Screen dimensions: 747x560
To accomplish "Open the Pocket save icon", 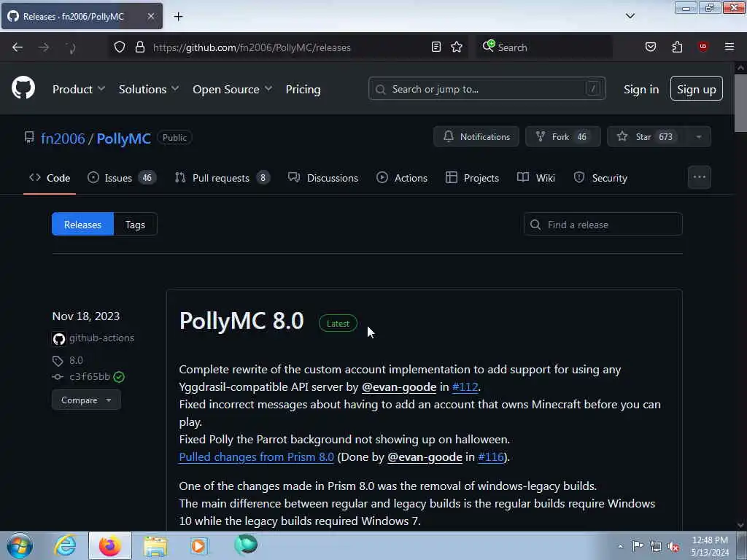I will click(x=650, y=47).
